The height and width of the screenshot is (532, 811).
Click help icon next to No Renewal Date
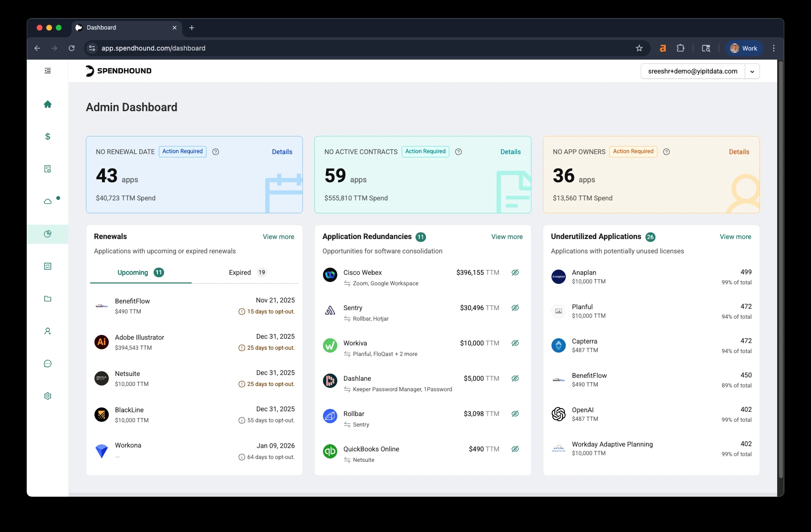[x=216, y=152]
